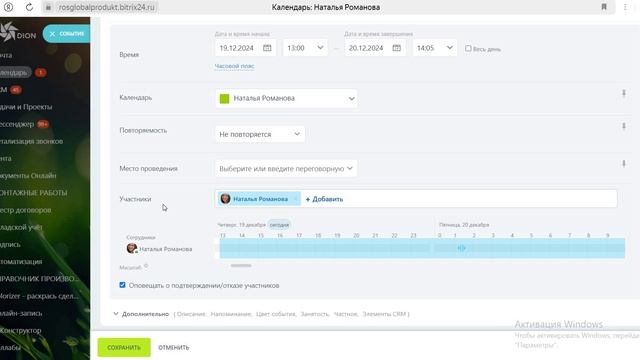The height and width of the screenshot is (360, 640).
Task: Click the Занятость option beside Дополнительно
Action: pyautogui.click(x=315, y=314)
